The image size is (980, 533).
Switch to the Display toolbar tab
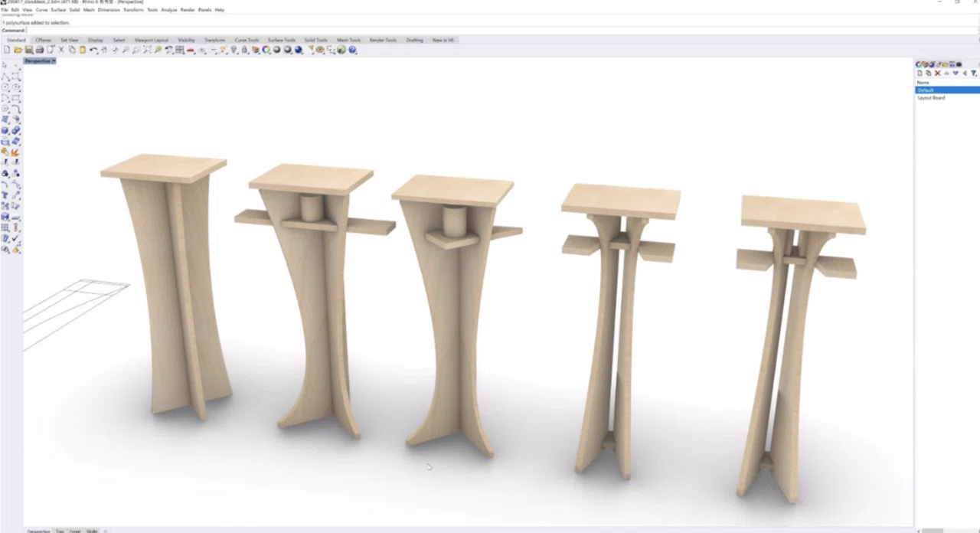pos(96,40)
